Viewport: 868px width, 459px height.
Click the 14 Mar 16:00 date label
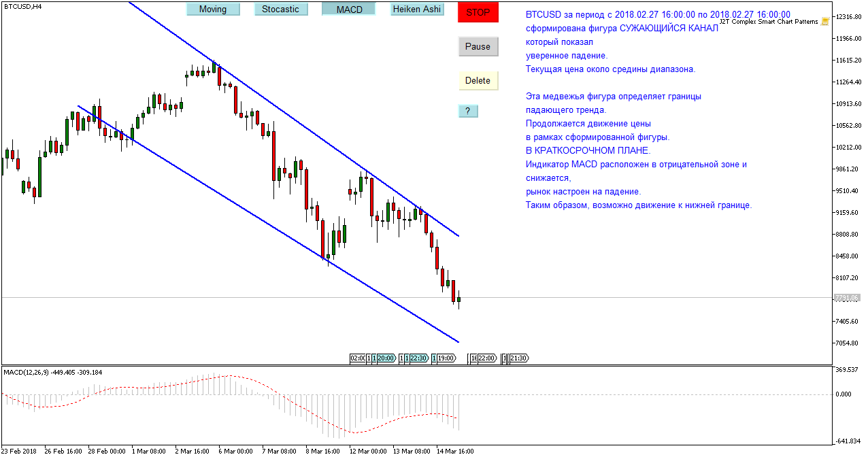[x=454, y=451]
